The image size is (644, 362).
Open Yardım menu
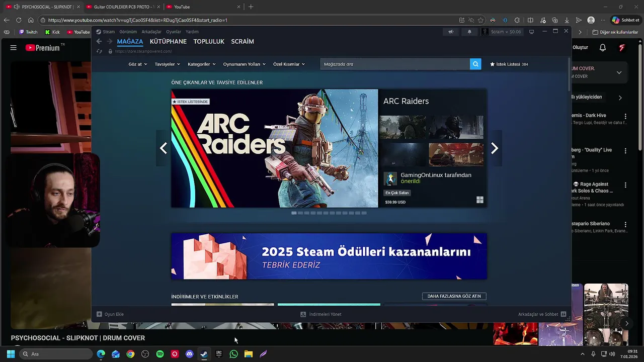pos(192,32)
